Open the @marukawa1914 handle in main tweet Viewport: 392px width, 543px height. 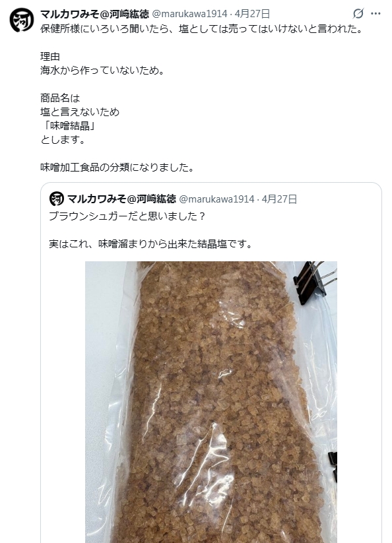189,14
